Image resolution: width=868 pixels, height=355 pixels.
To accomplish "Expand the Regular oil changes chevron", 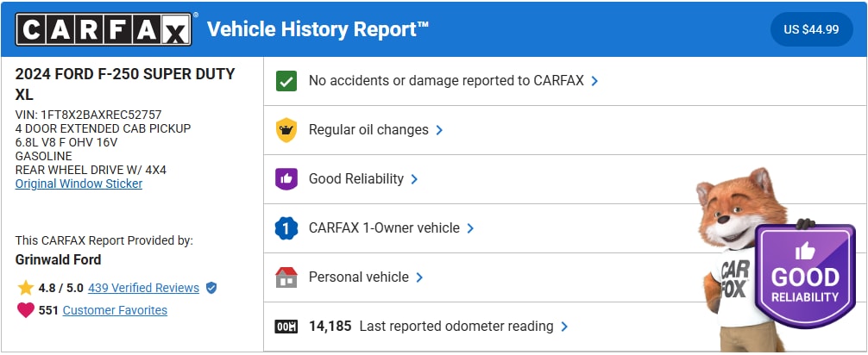I will (x=439, y=130).
